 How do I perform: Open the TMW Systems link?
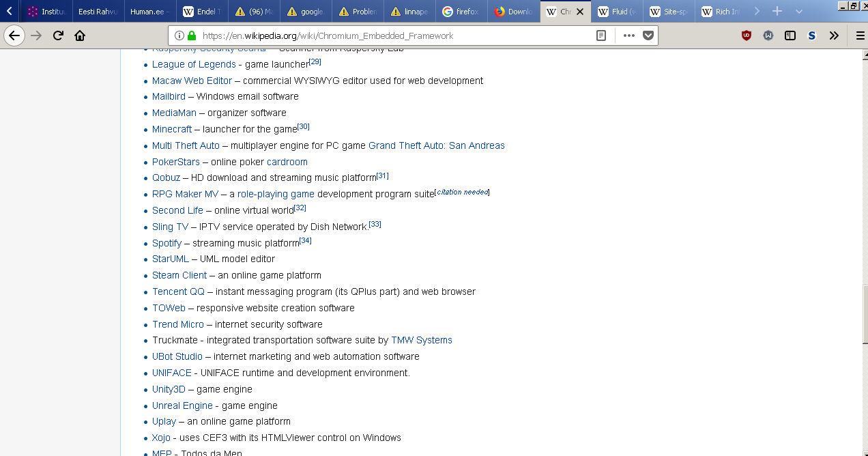pos(422,340)
